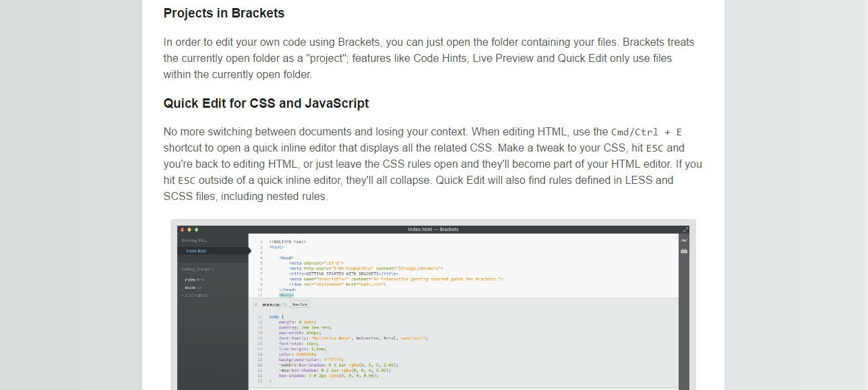This screenshot has width=868, height=390.
Task: Expand the screenshots folder in the sidebar
Action: (x=196, y=295)
